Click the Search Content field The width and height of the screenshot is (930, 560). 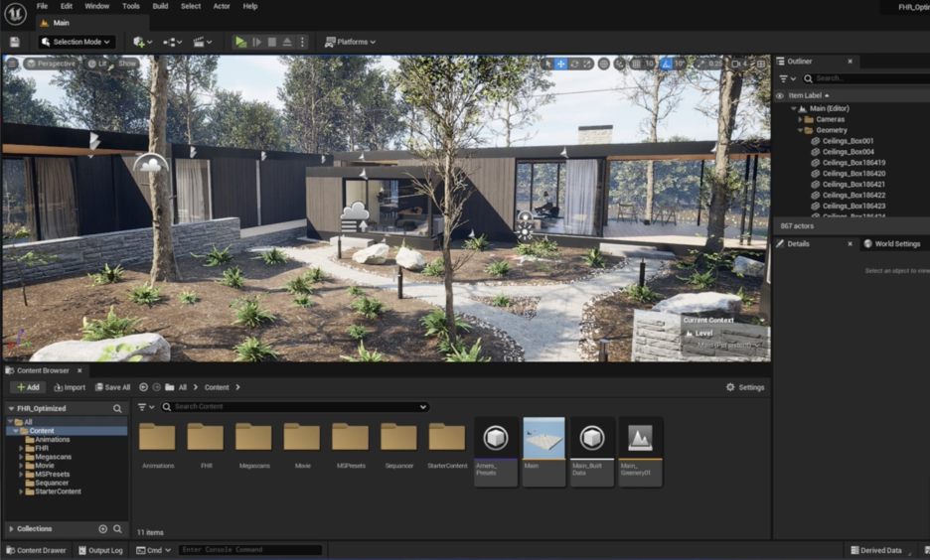coord(295,406)
